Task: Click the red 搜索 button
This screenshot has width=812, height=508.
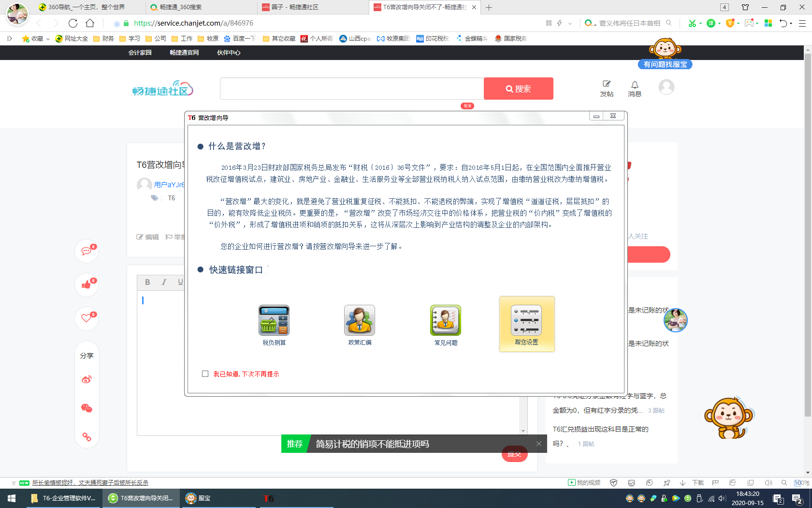Action: (519, 89)
